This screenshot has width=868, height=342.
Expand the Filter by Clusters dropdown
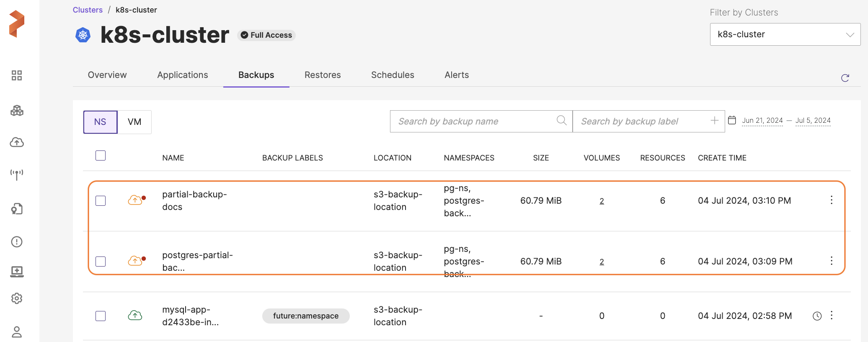tap(785, 34)
